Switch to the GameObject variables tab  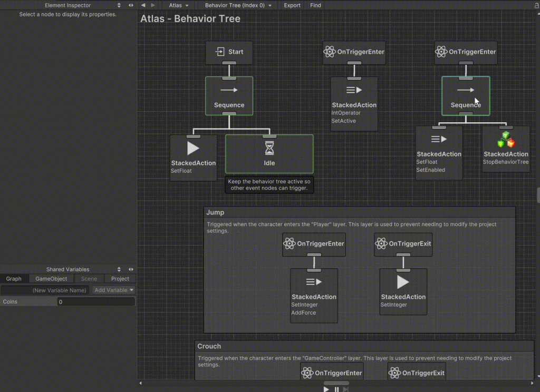[51, 279]
